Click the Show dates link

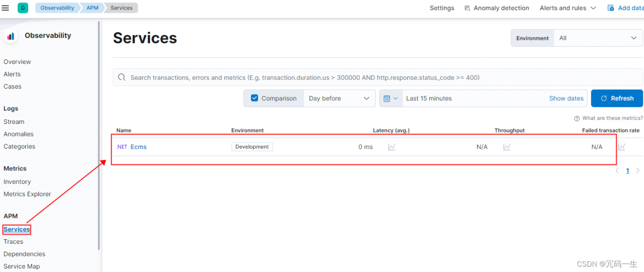(x=567, y=98)
